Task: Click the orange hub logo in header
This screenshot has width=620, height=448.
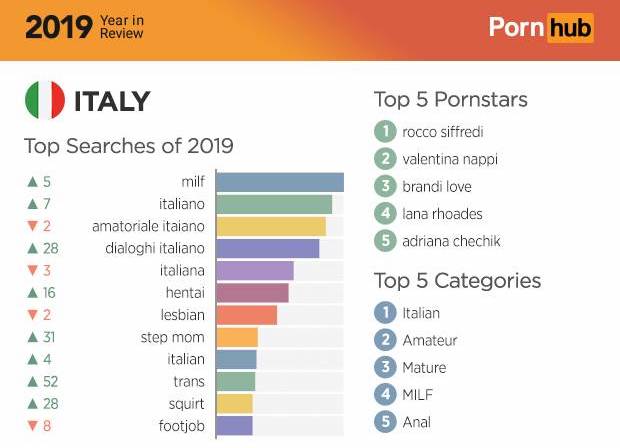Action: point(568,27)
